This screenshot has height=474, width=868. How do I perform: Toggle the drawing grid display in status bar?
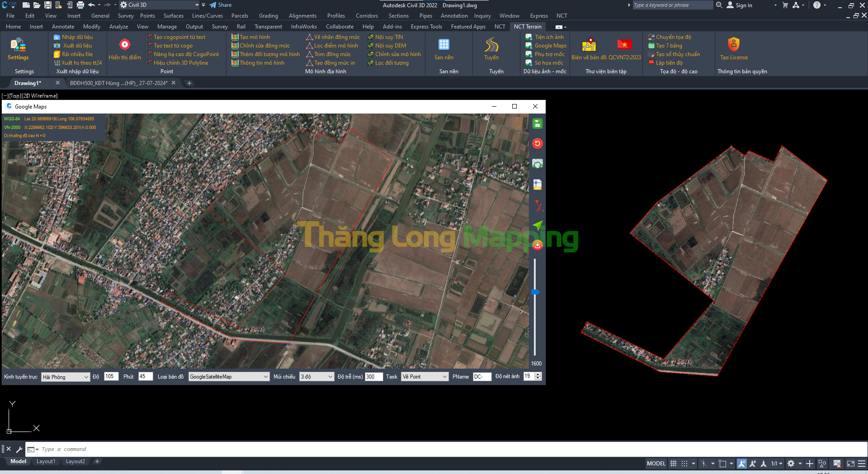coord(673,464)
